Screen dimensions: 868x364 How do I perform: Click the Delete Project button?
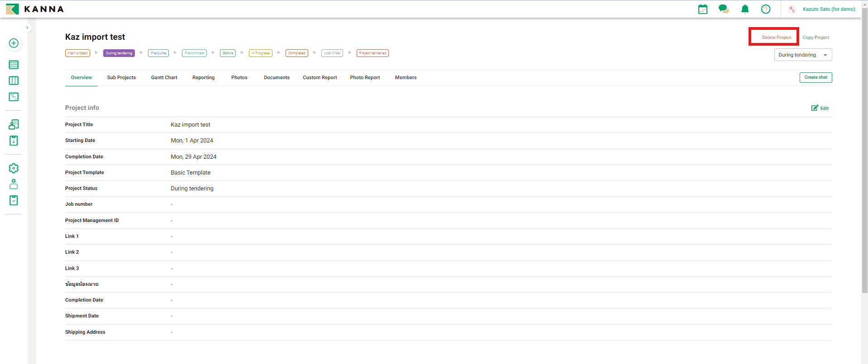click(x=776, y=38)
